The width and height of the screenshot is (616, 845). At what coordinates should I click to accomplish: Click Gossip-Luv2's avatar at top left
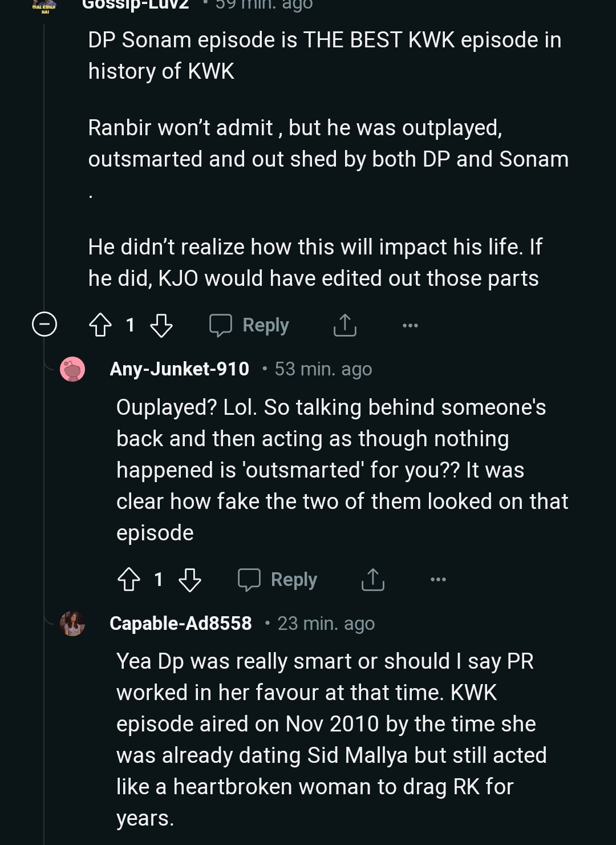[x=44, y=7]
